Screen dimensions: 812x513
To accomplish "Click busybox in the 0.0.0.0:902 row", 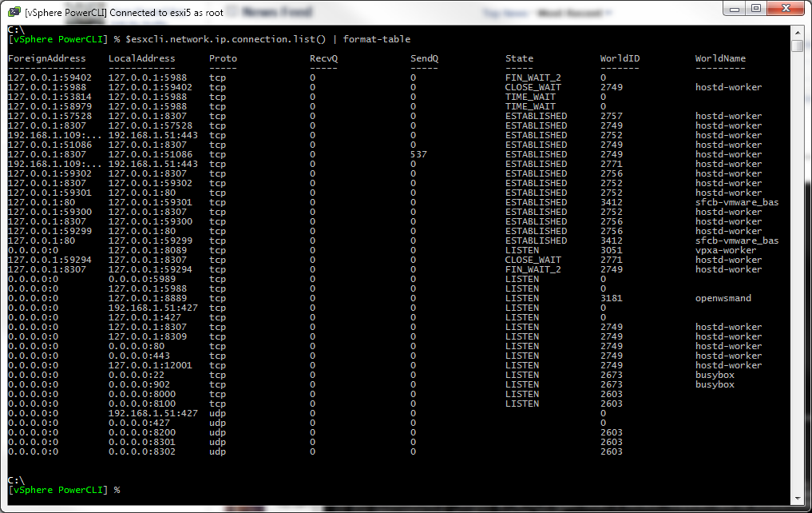I will pos(715,384).
